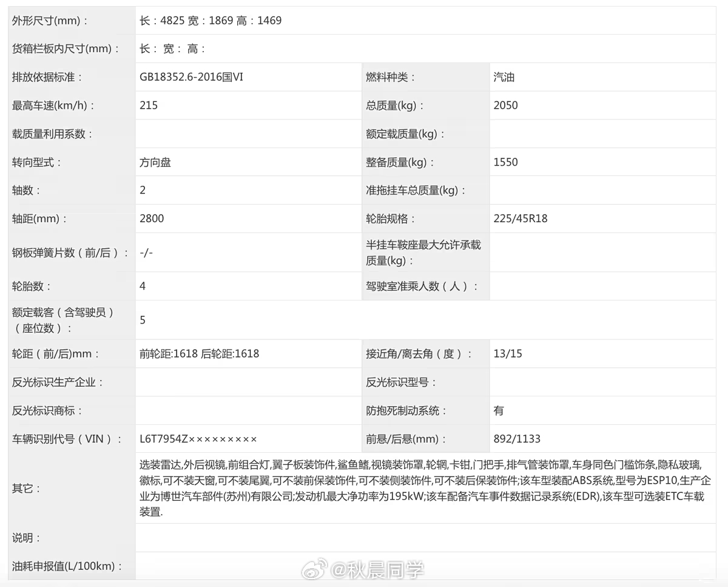
Task: Click the 载质量利用系数 label
Action: pos(53,134)
